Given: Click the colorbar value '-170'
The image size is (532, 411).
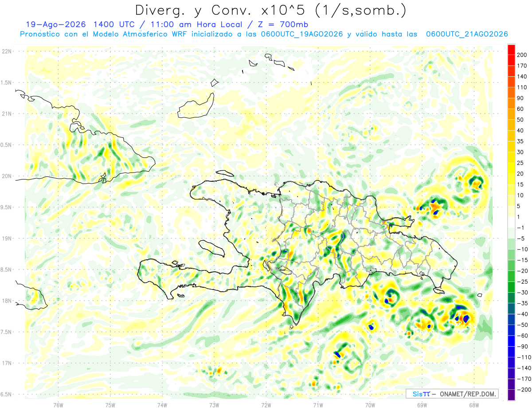Looking at the screenshot, I should pos(524,379).
